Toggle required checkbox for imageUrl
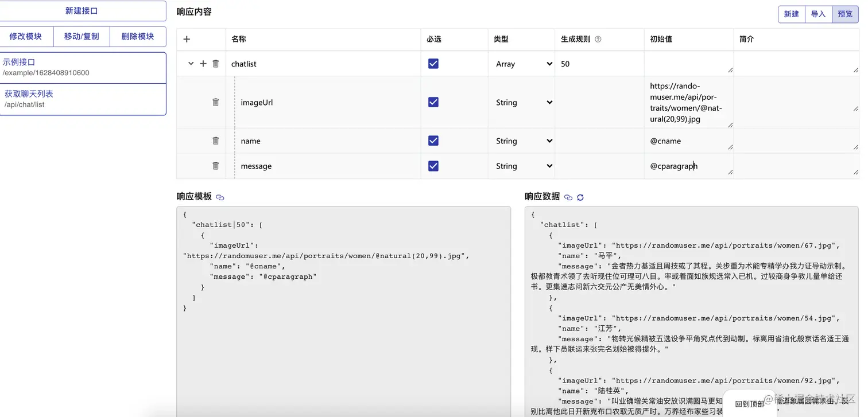Viewport: 868px width, 417px height. [x=433, y=102]
